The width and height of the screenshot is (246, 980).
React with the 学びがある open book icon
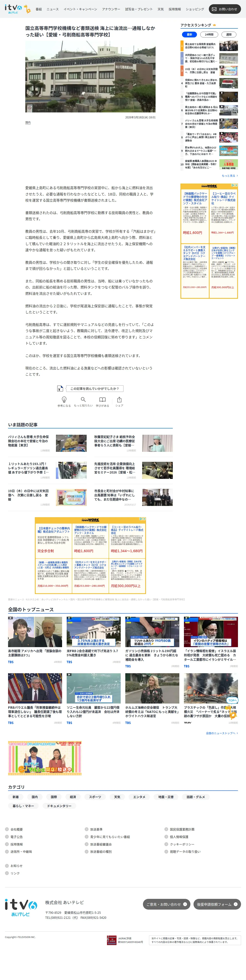tap(102, 399)
